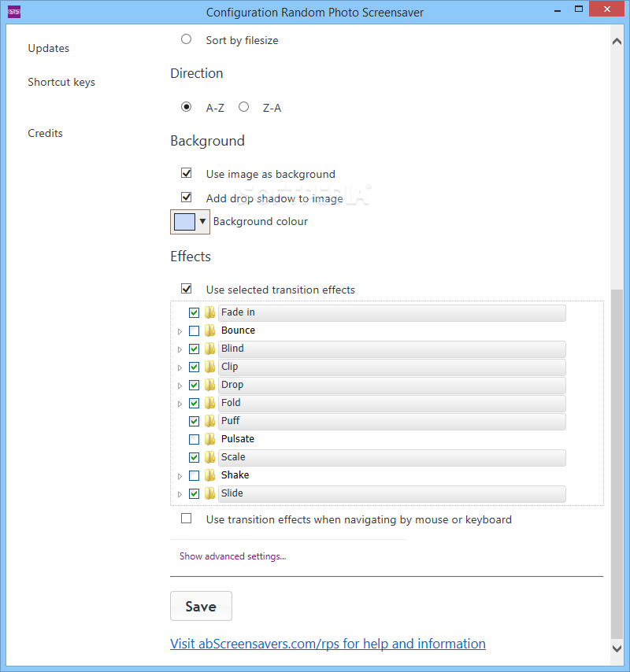The height and width of the screenshot is (672, 630).
Task: Select the Slide effect row
Action: tap(392, 493)
